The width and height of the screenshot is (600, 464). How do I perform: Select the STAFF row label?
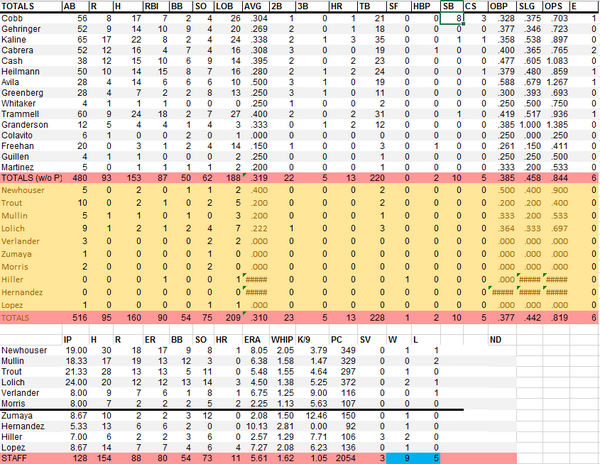(x=31, y=458)
